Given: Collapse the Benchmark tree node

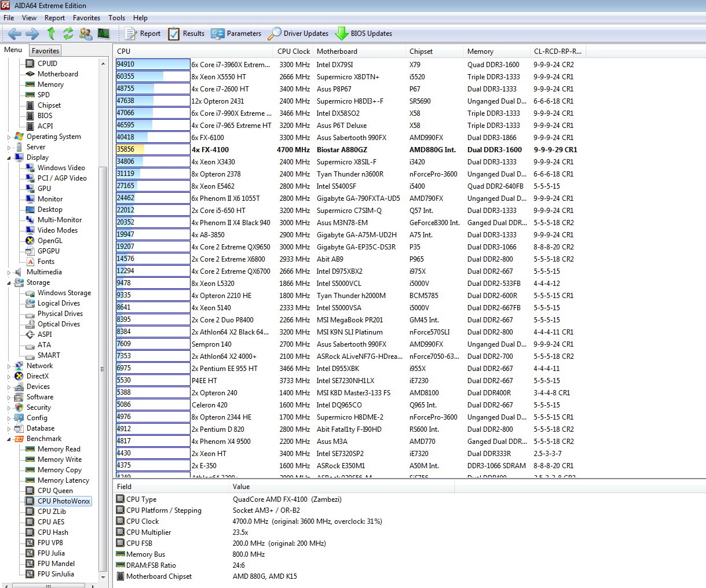Looking at the screenshot, I should tap(9, 439).
